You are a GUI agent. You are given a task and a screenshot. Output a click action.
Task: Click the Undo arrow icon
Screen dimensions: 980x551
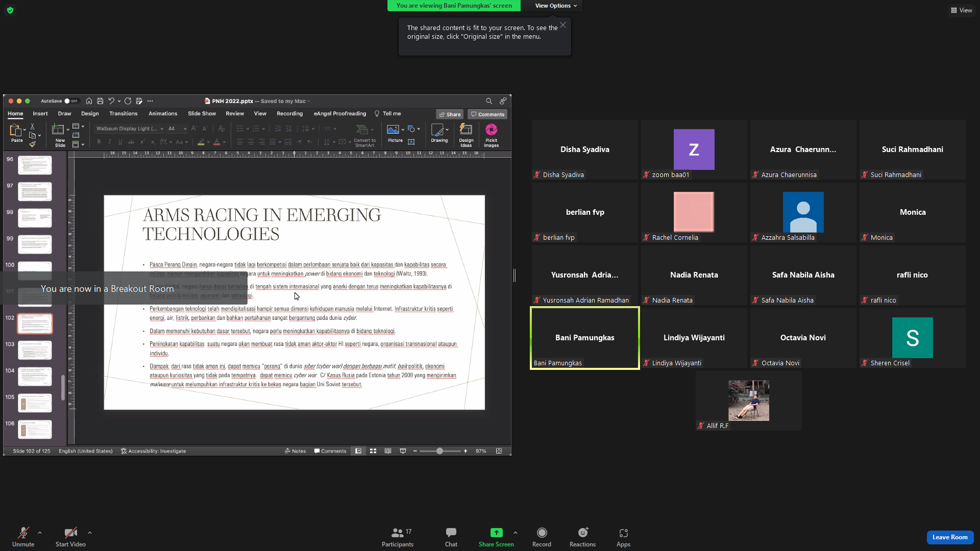(x=111, y=101)
